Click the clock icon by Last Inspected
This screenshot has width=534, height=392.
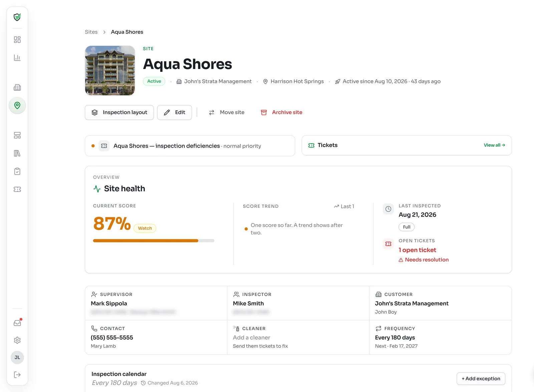[x=388, y=209]
